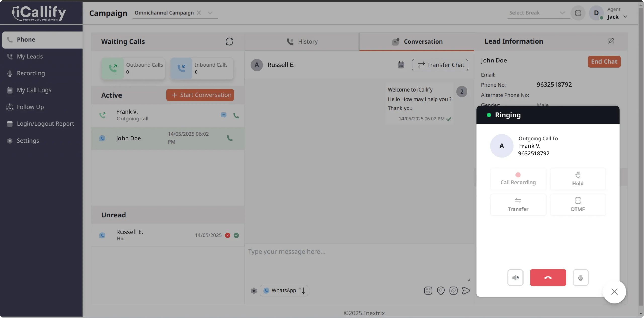Call Frank V. using the green phone icon

point(236,115)
